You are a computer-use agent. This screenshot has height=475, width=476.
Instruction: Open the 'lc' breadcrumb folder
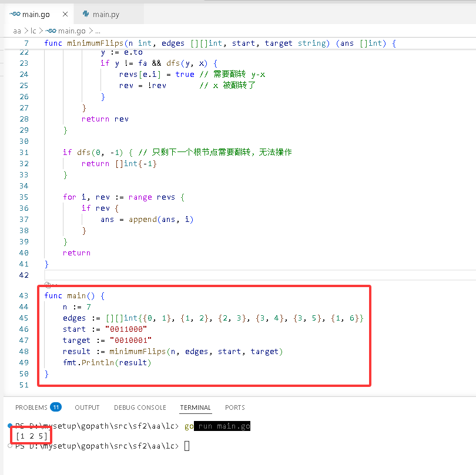[33, 31]
